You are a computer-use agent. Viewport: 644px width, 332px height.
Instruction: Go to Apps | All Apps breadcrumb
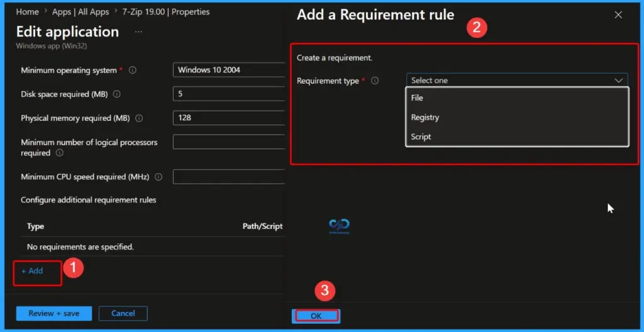80,12
